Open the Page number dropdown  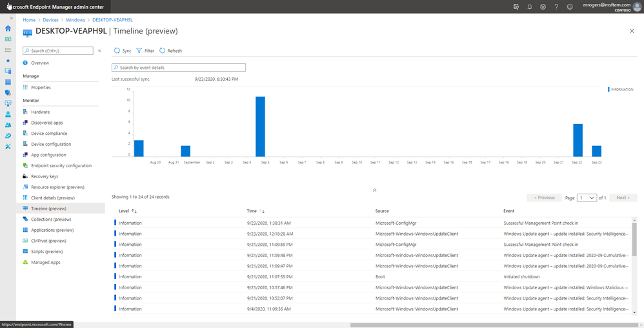click(587, 198)
